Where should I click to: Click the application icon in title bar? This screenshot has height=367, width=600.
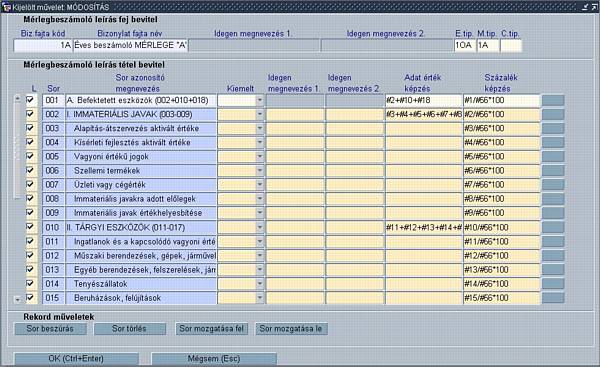pyautogui.click(x=6, y=7)
